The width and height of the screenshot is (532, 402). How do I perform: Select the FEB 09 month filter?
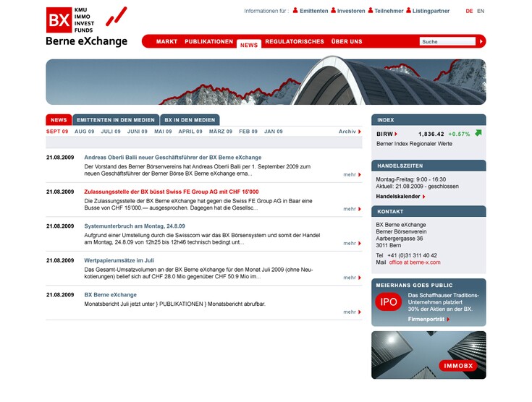(x=248, y=132)
